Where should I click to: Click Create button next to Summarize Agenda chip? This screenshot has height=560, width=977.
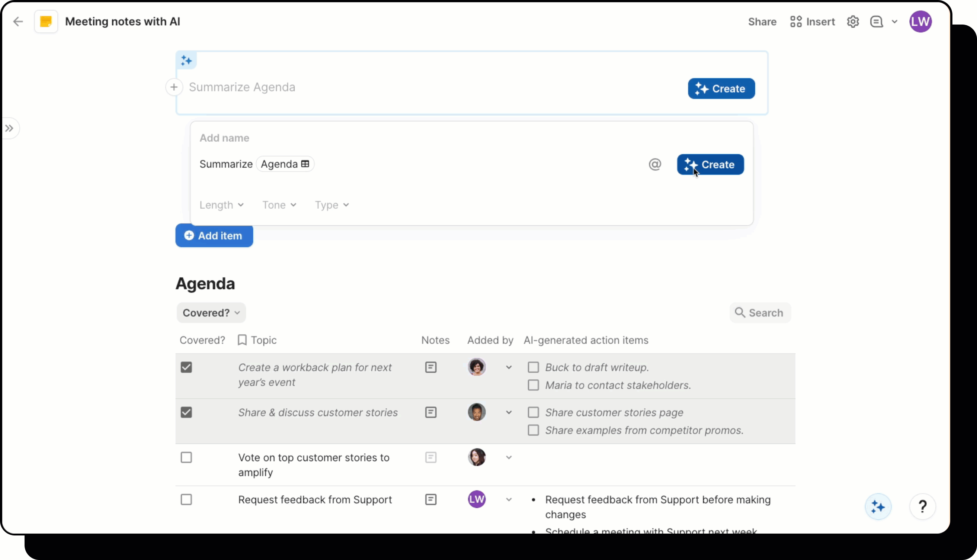point(710,165)
